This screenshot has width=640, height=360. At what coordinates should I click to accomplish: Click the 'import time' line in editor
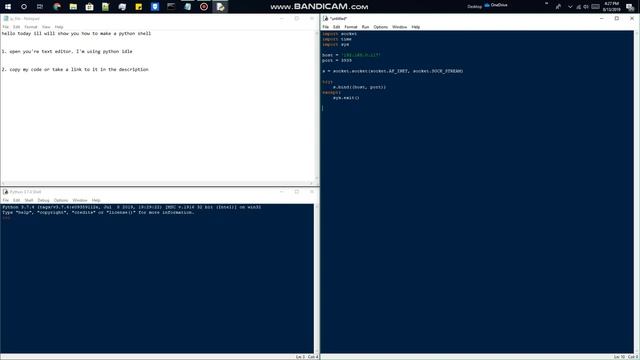337,39
